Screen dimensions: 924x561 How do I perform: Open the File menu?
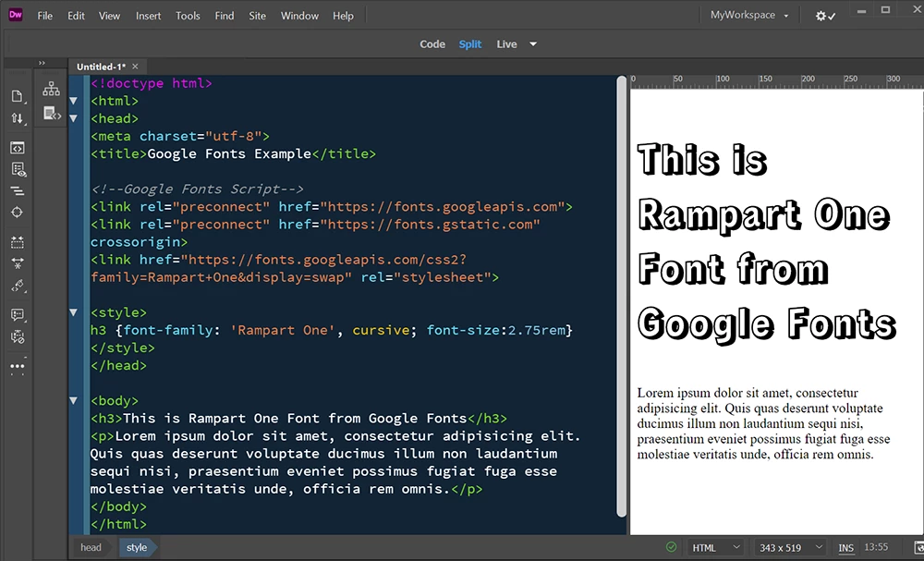(x=44, y=16)
